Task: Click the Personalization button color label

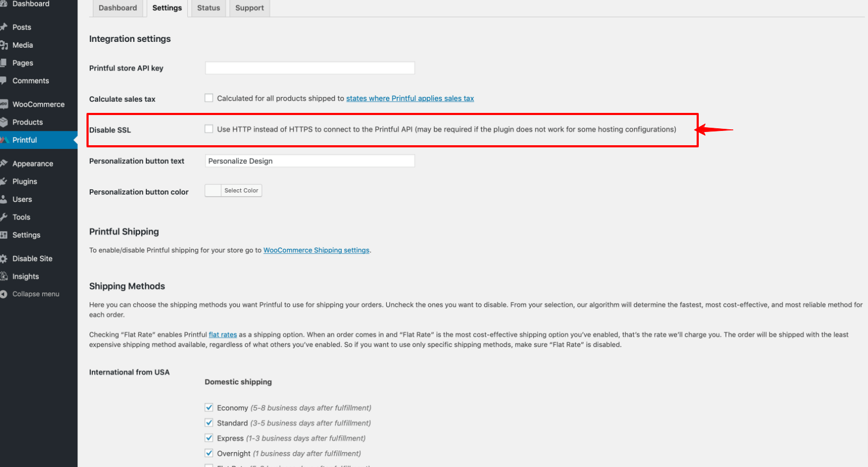Action: [x=139, y=192]
